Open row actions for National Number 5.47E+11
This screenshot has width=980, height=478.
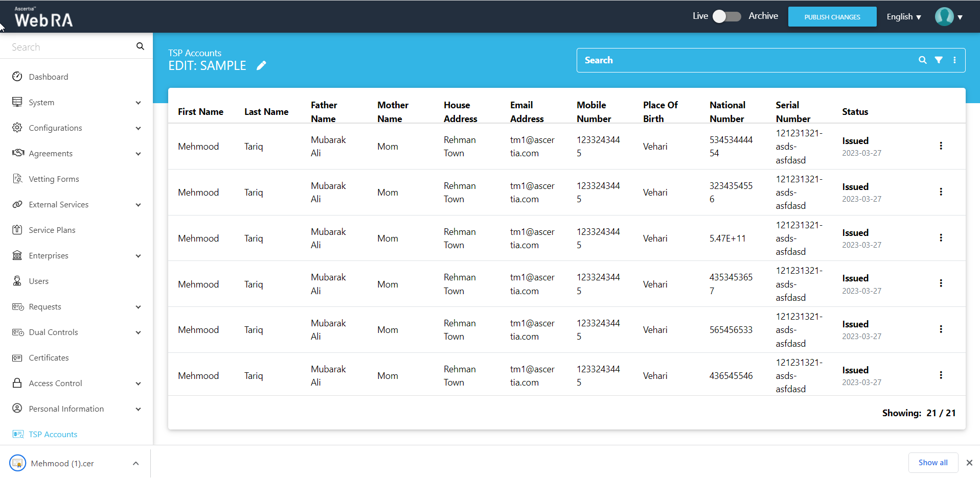[941, 238]
